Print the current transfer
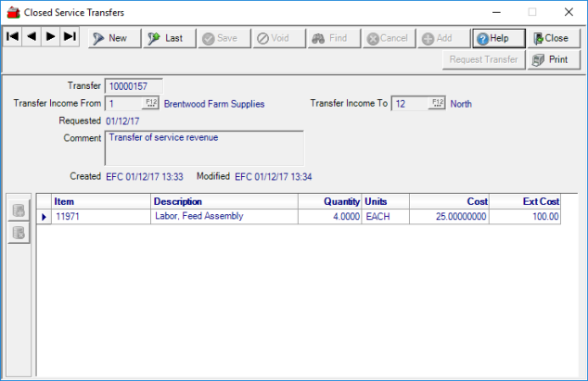 (x=553, y=59)
